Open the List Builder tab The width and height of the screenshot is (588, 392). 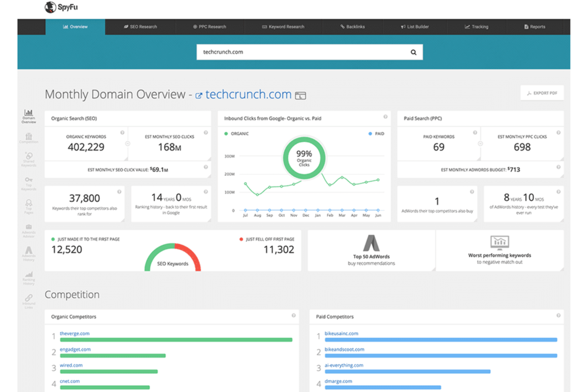click(415, 27)
